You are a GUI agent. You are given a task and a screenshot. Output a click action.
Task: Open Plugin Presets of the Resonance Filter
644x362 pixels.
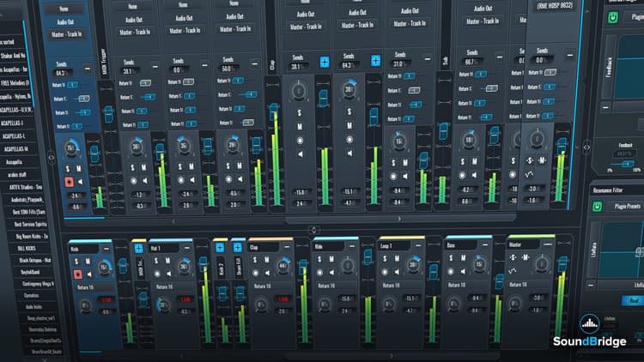(627, 207)
